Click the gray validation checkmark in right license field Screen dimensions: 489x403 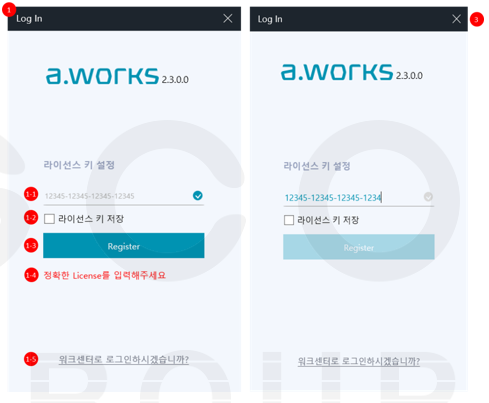click(428, 197)
